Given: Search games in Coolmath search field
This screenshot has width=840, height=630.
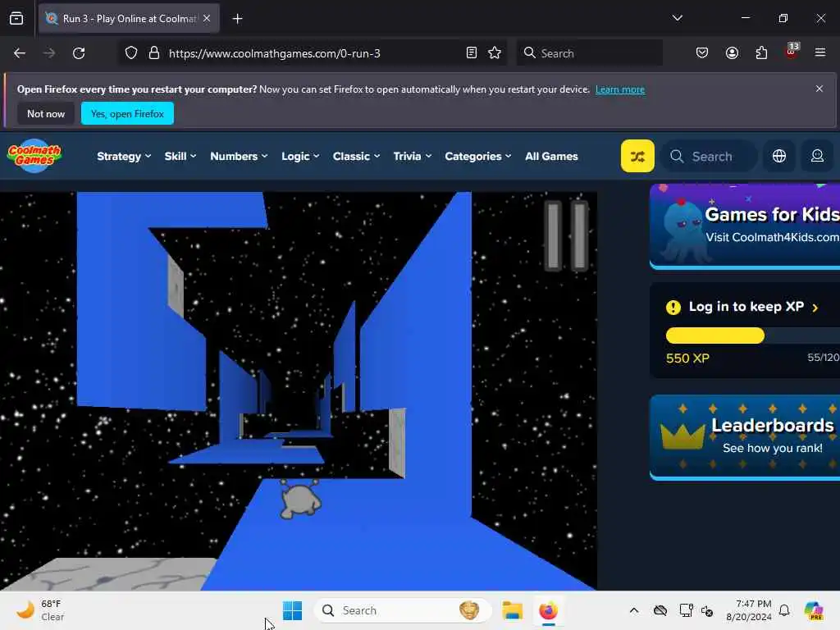Looking at the screenshot, I should (x=710, y=156).
